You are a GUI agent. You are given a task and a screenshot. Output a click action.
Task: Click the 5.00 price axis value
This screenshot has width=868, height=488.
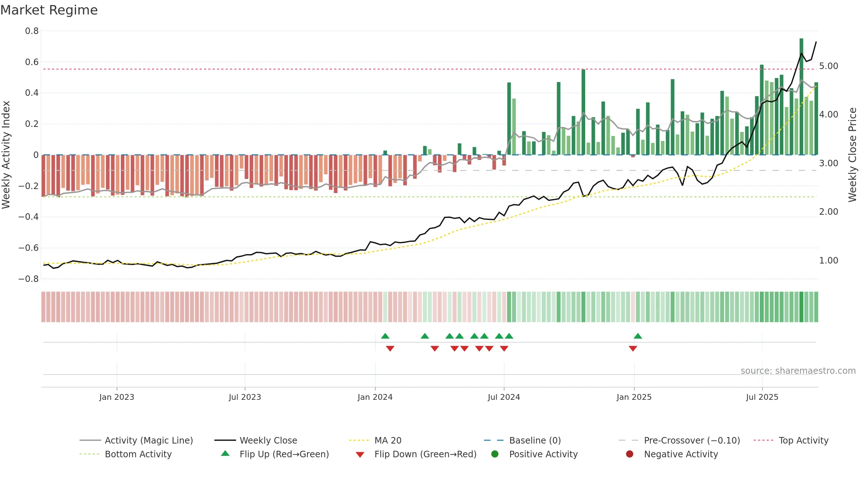829,66
